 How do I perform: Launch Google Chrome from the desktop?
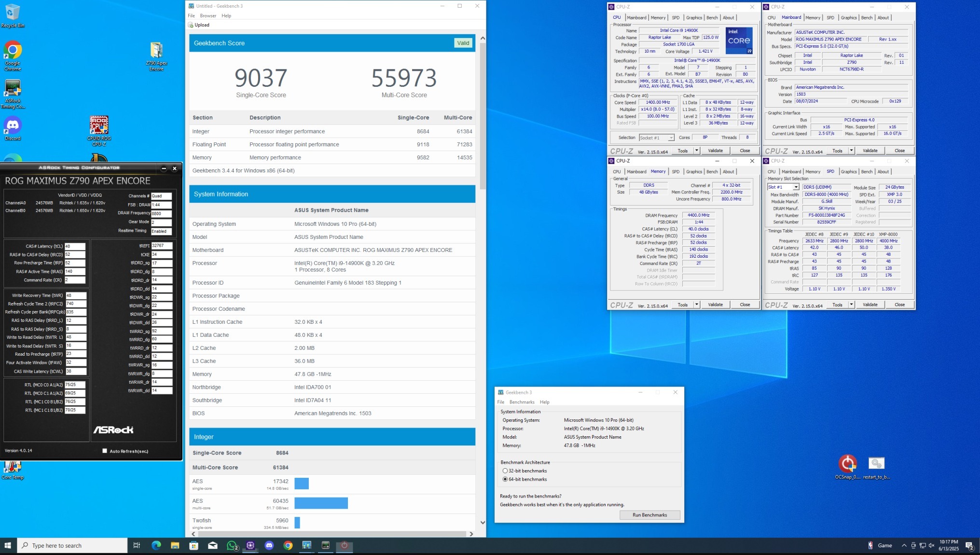[x=13, y=56]
